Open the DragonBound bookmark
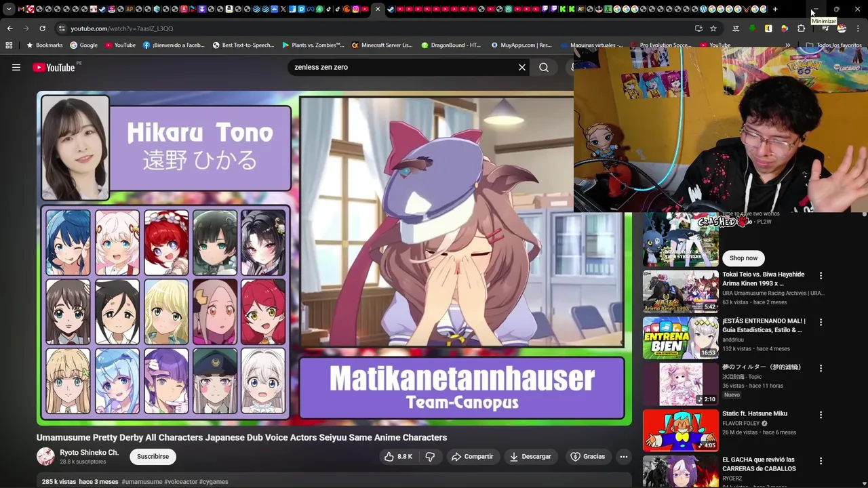868x488 pixels. 452,45
